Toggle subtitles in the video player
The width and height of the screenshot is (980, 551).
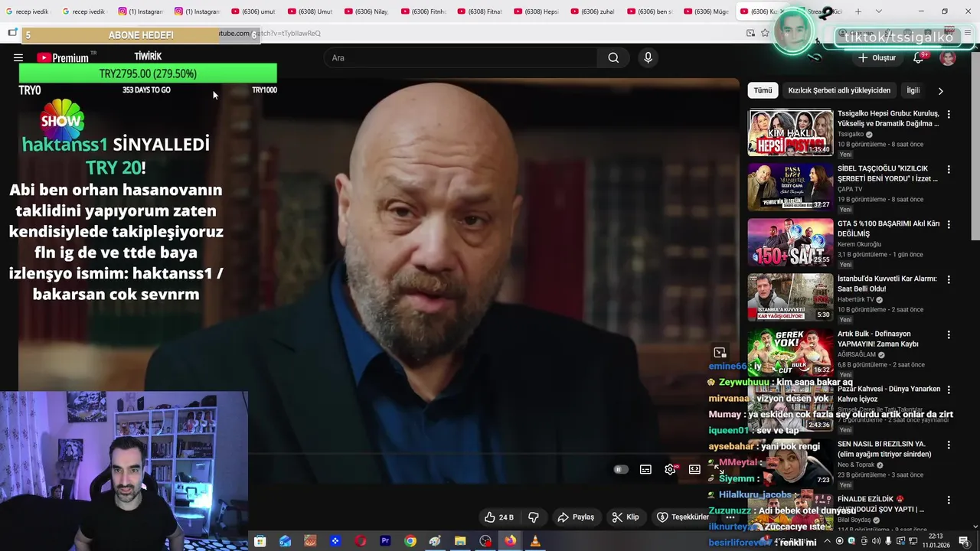(x=645, y=469)
